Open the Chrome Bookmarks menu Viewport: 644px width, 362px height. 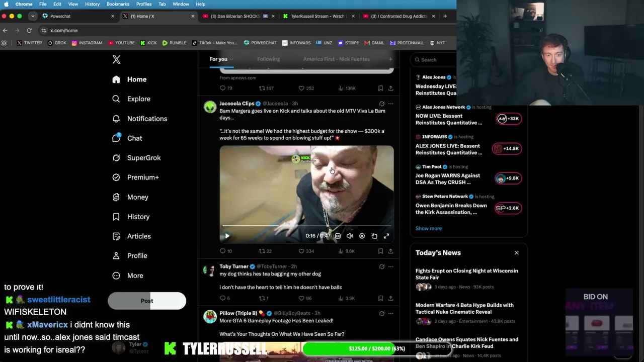coord(118,4)
